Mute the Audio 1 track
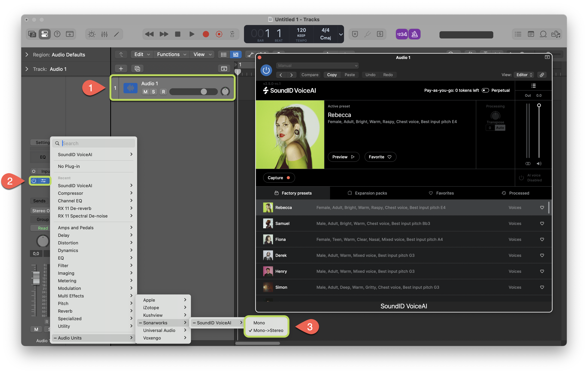Image resolution: width=588 pixels, height=374 pixels. 145,92
